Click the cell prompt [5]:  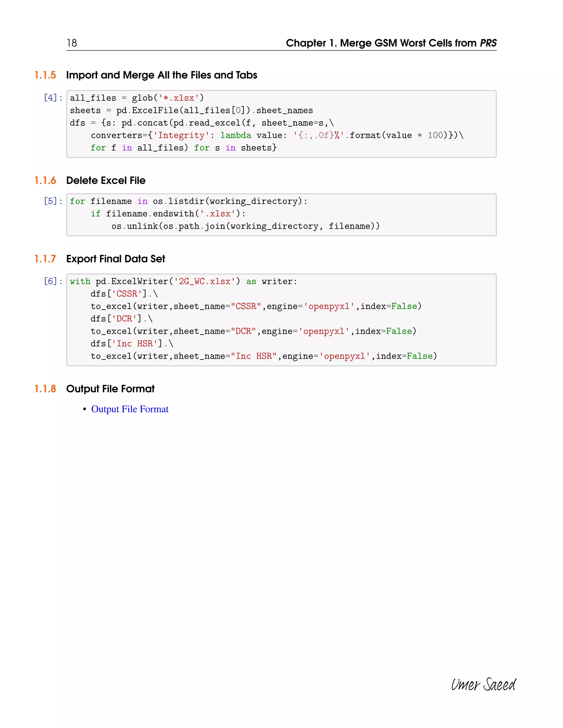pyautogui.click(x=53, y=201)
